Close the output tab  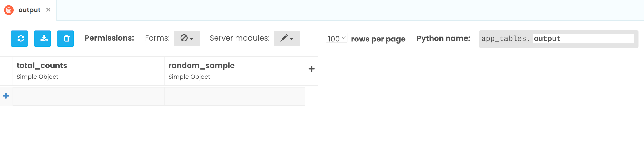tap(49, 10)
